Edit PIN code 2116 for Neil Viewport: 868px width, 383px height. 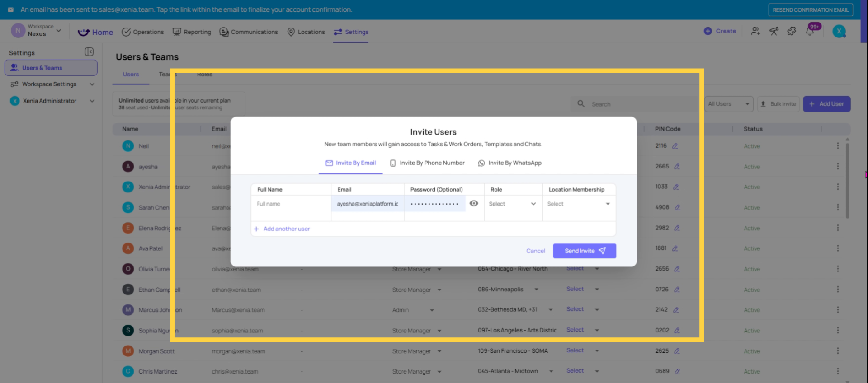click(x=675, y=146)
